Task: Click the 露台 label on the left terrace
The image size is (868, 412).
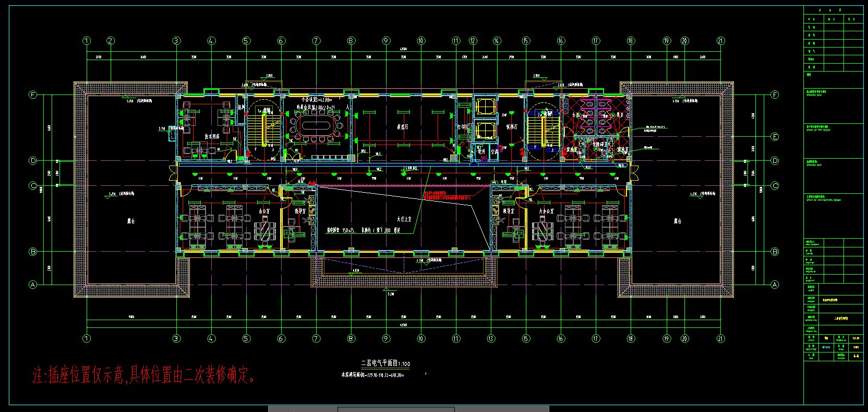Action: [131, 221]
